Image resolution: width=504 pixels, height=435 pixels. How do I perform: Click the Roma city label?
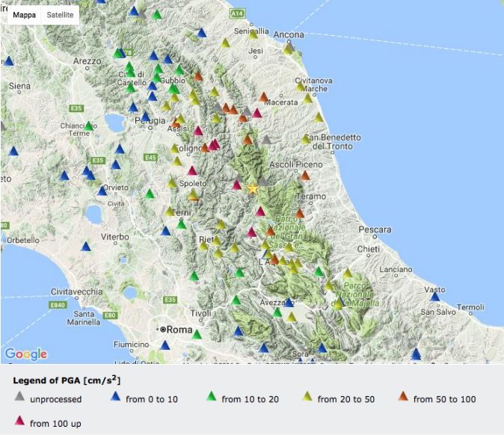(179, 329)
